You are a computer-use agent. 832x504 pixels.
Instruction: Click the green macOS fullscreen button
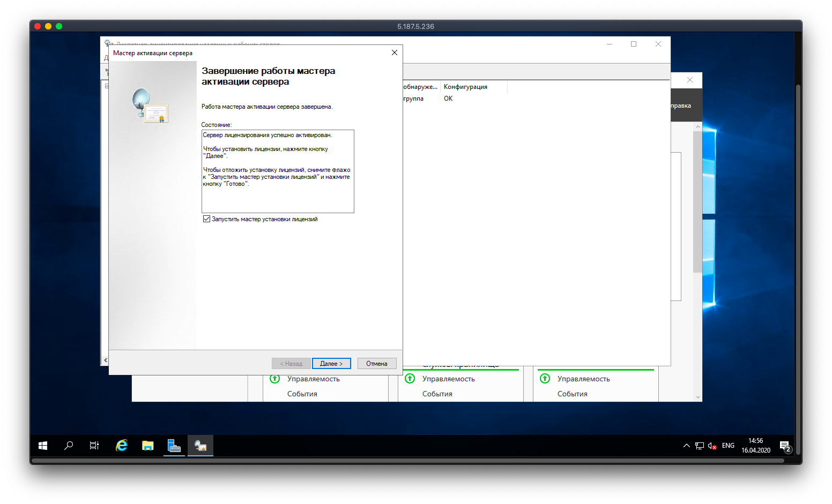(59, 26)
